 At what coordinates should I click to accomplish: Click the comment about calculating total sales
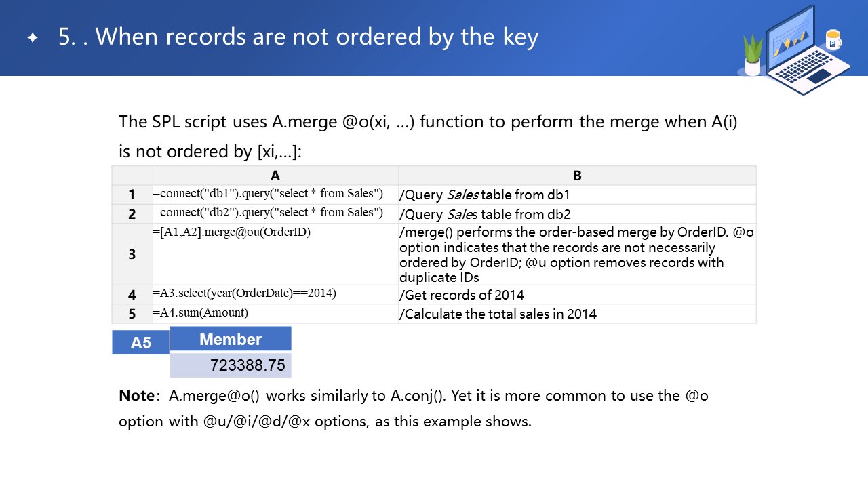[x=498, y=314]
